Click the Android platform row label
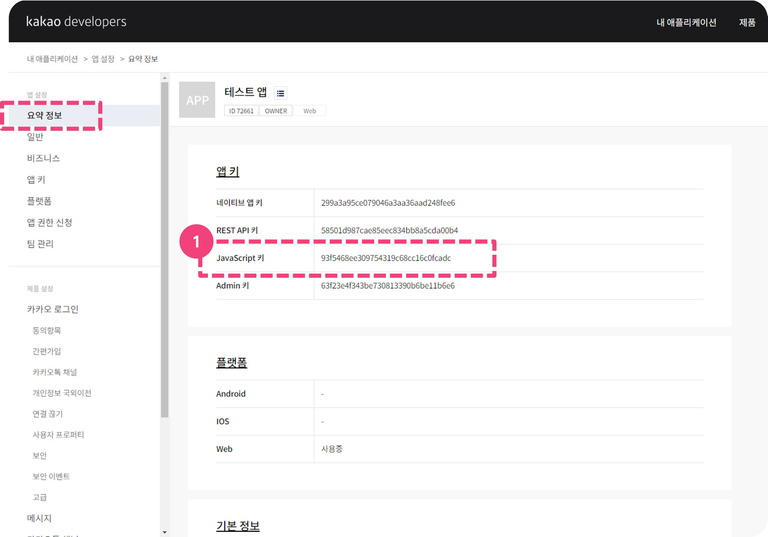 pos(231,394)
